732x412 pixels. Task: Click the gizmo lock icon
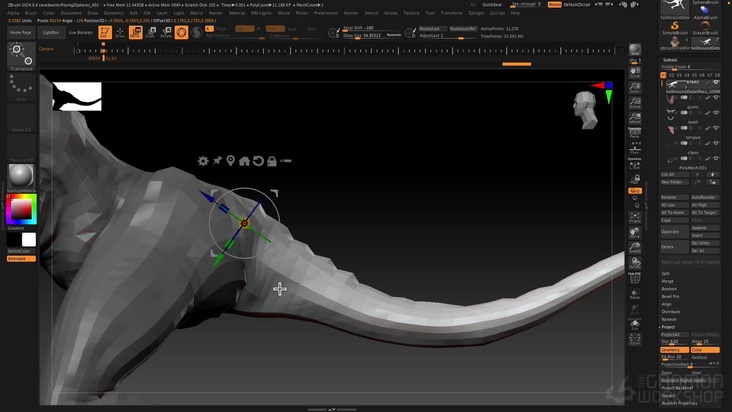271,161
